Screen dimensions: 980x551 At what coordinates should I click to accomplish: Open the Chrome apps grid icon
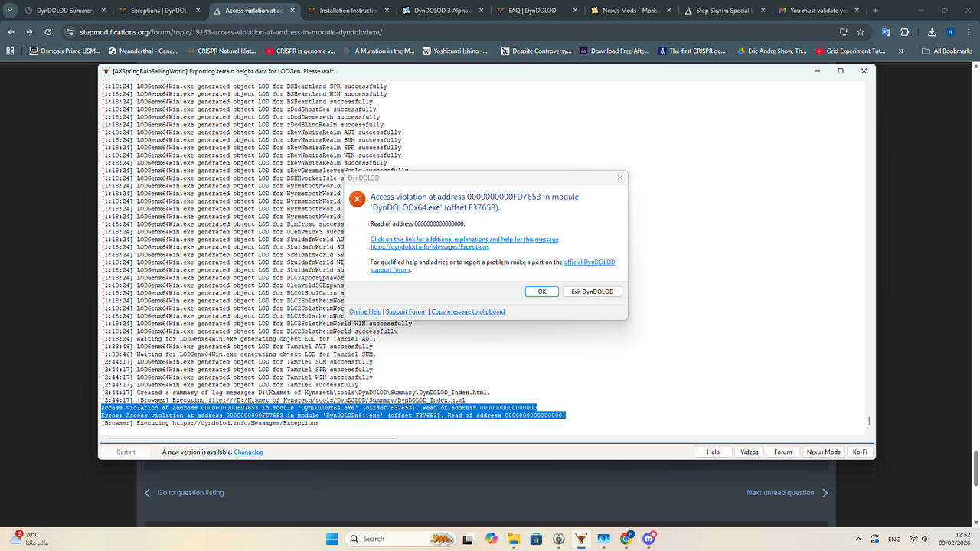(x=10, y=51)
